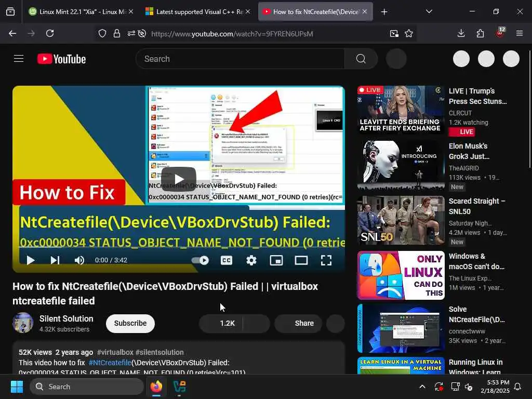Open Silent Solution channel name link

pyautogui.click(x=66, y=318)
